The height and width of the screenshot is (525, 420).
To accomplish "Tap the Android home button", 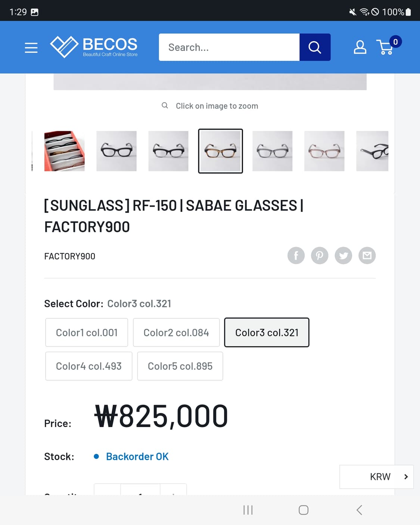I will click(304, 509).
